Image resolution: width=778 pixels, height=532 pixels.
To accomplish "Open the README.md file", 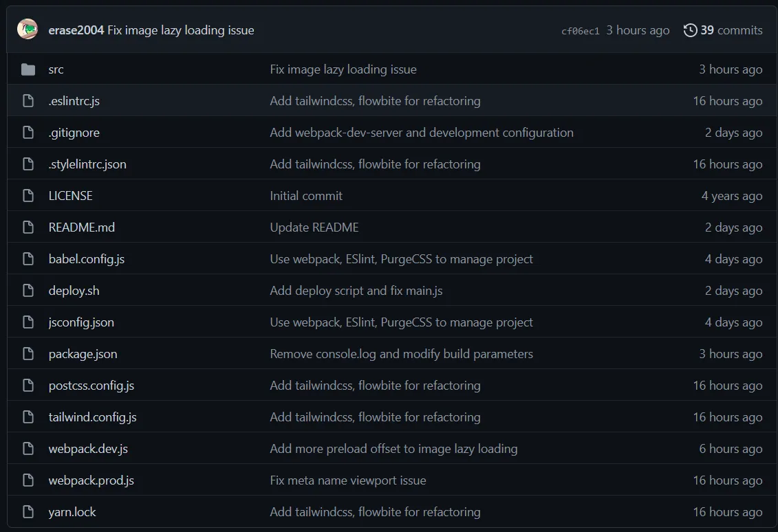I will tap(81, 228).
